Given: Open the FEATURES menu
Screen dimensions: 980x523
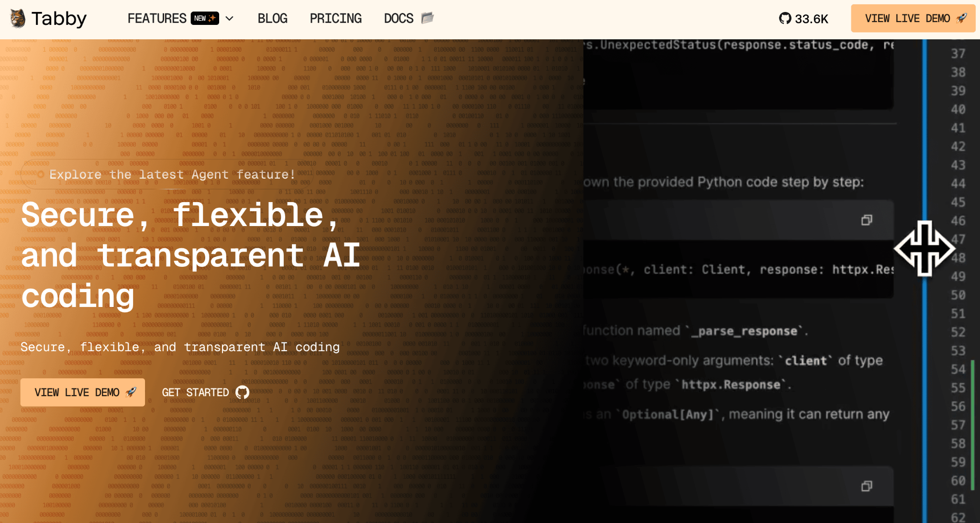Looking at the screenshot, I should [157, 18].
